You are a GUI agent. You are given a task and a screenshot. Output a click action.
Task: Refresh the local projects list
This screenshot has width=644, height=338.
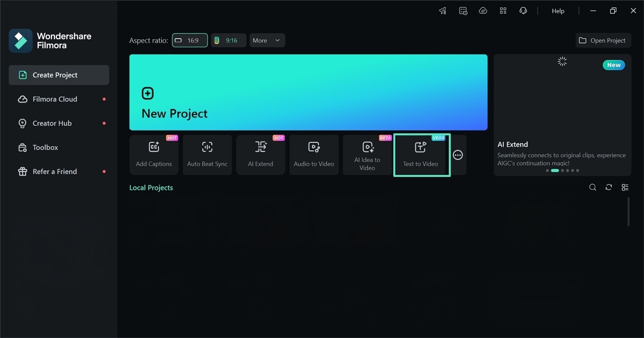coord(609,187)
